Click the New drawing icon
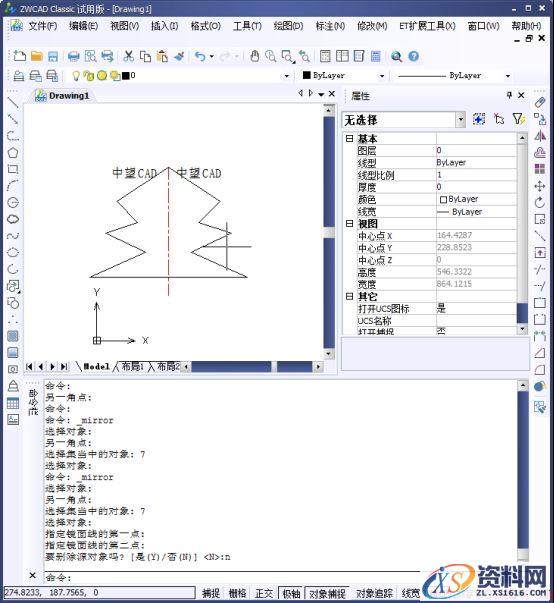Screen dimensions: 554x603 [20, 57]
